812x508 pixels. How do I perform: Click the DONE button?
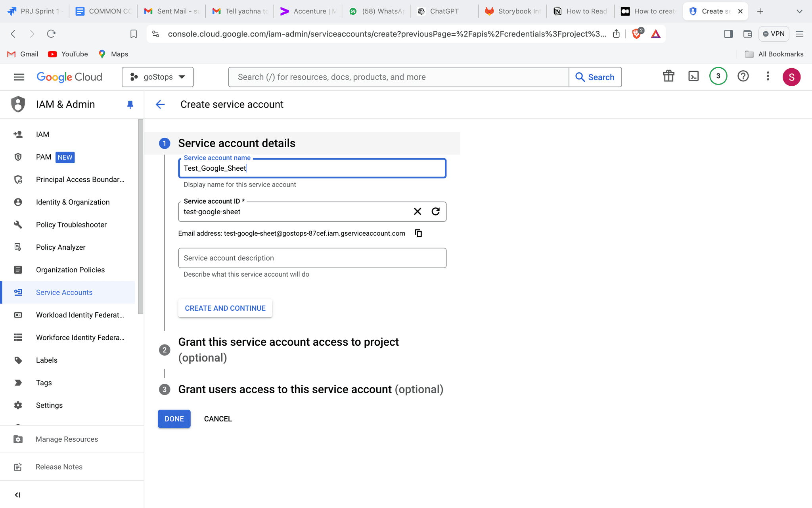(174, 419)
